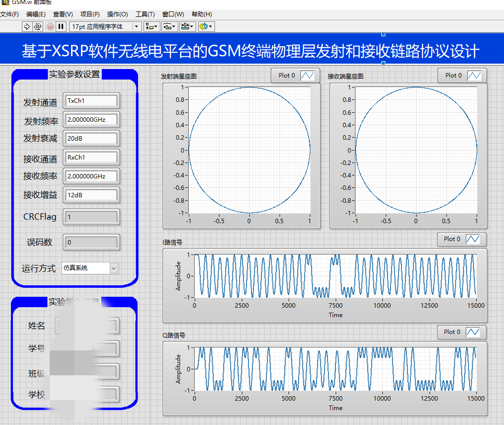Click the LabVIEW icon in title bar

pos(5,2)
